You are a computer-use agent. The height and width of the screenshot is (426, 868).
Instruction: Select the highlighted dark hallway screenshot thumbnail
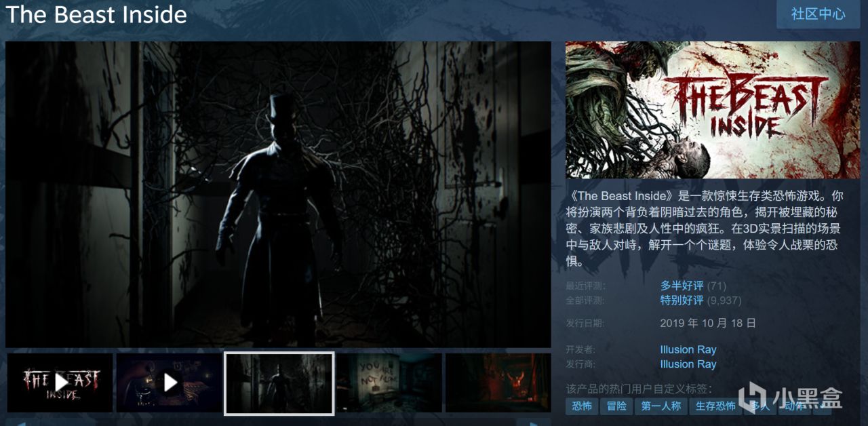(279, 383)
